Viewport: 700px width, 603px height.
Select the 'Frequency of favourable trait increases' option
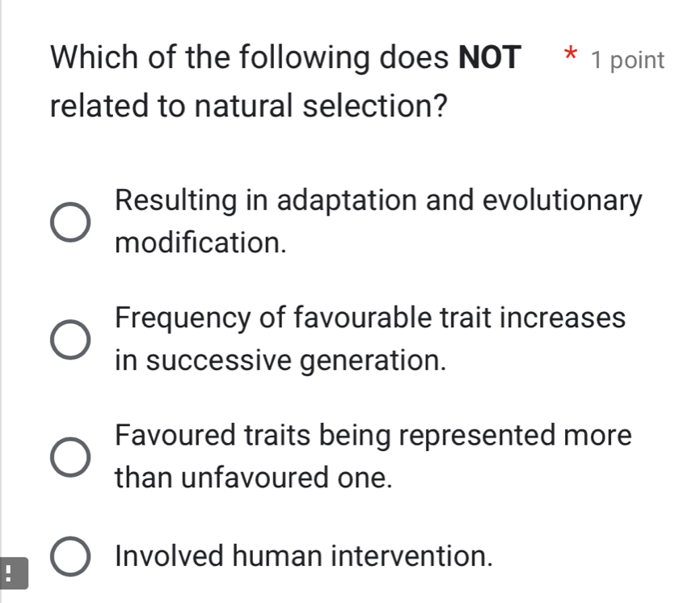(69, 338)
